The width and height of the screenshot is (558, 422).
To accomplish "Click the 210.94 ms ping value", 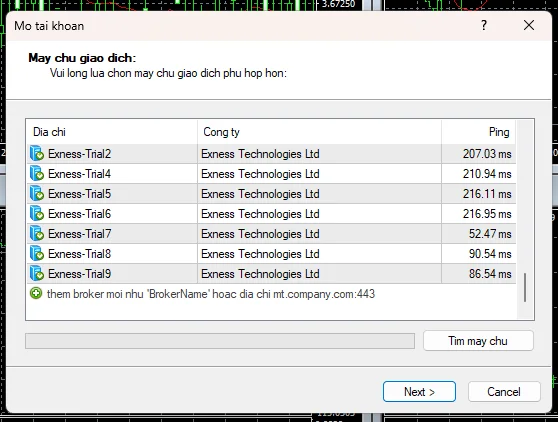I will 487,174.
